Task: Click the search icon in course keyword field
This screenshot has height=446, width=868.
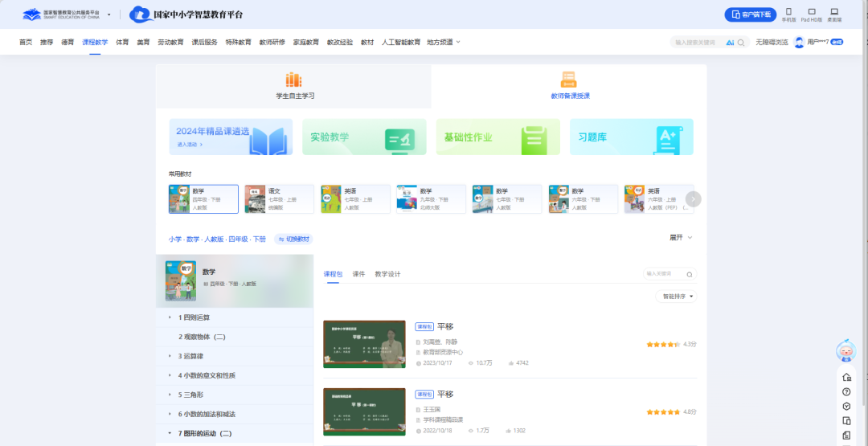Action: 690,275
